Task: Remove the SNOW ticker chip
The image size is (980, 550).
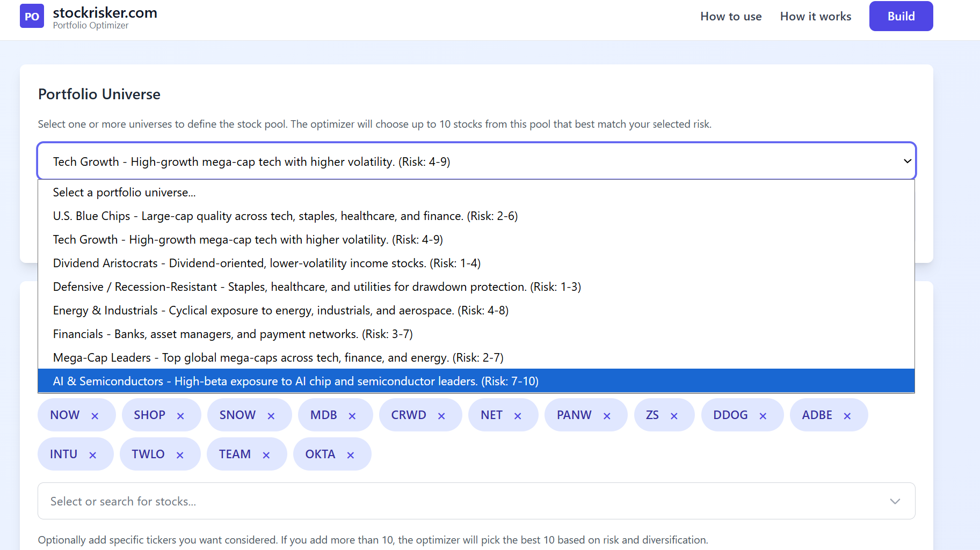Action: (x=271, y=415)
